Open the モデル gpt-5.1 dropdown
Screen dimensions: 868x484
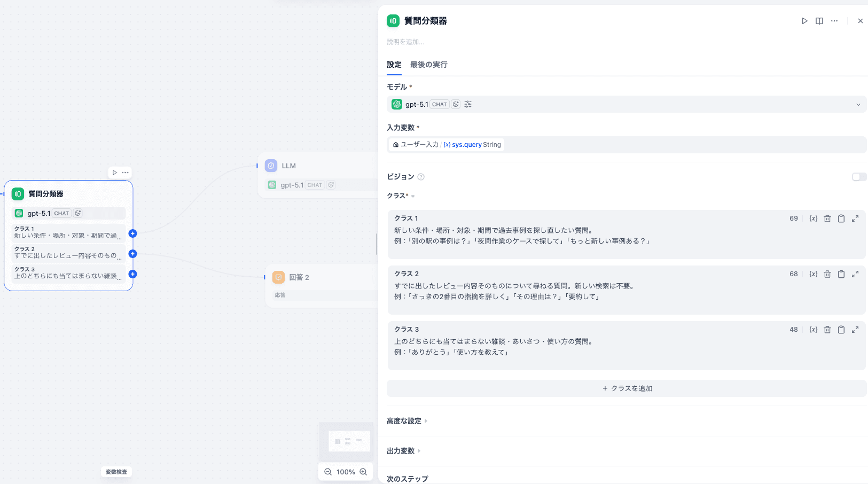tap(627, 104)
